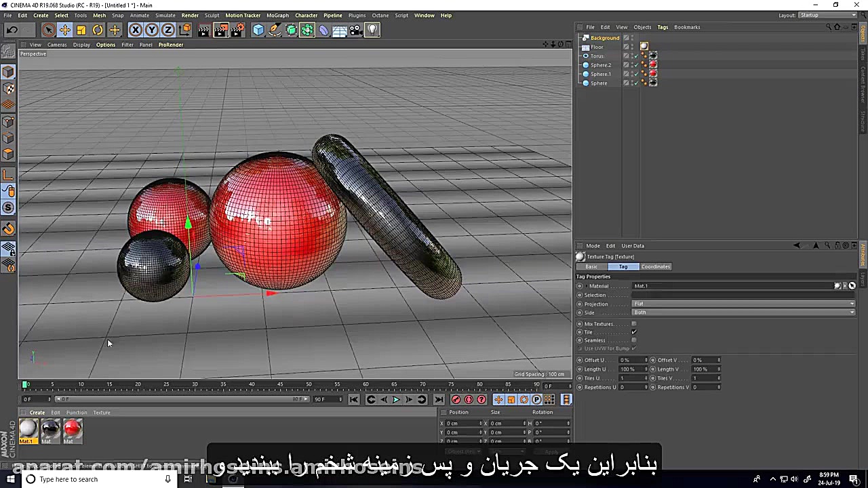
Task: Switch to the Coordinates tab in Tag Properties
Action: [x=655, y=266]
